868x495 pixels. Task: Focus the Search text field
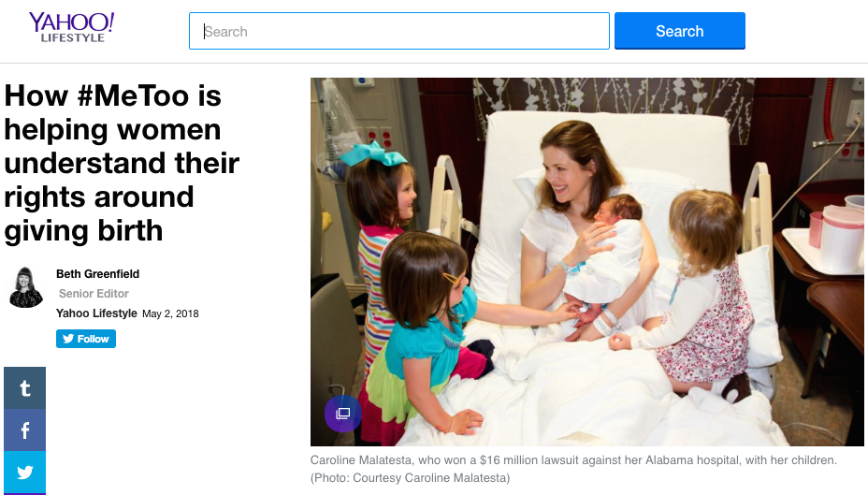coord(399,31)
